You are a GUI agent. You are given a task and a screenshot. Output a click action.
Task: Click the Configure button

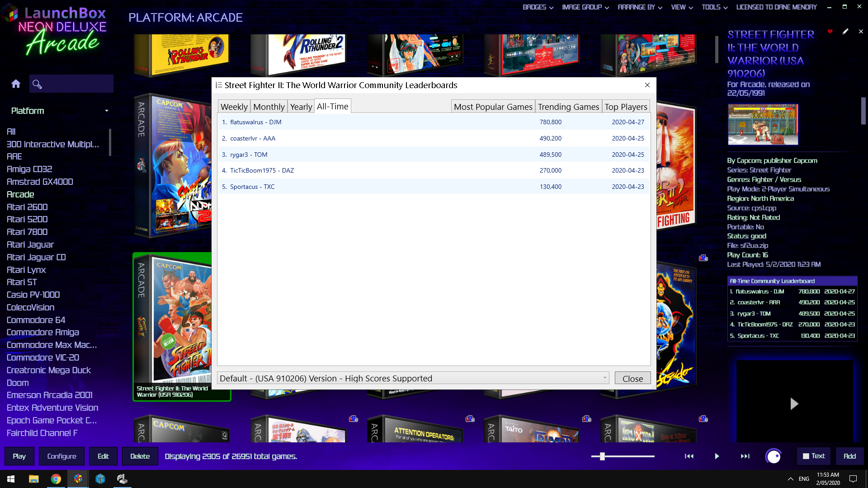click(x=61, y=456)
